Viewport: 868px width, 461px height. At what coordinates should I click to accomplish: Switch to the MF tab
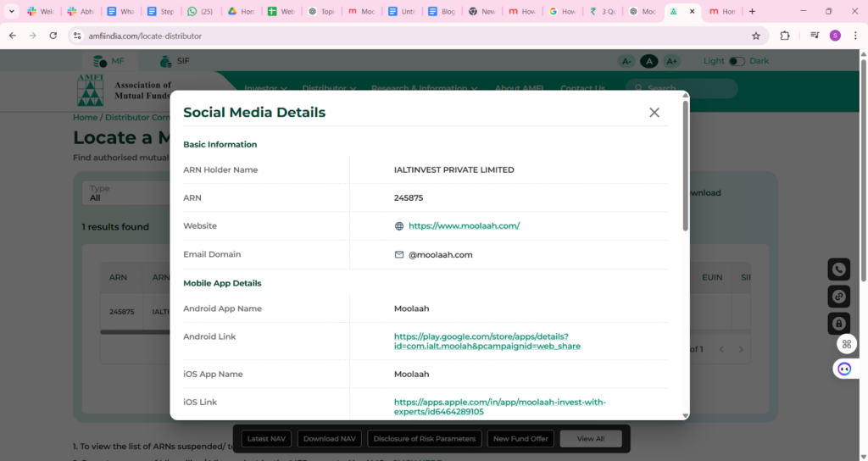tap(109, 61)
